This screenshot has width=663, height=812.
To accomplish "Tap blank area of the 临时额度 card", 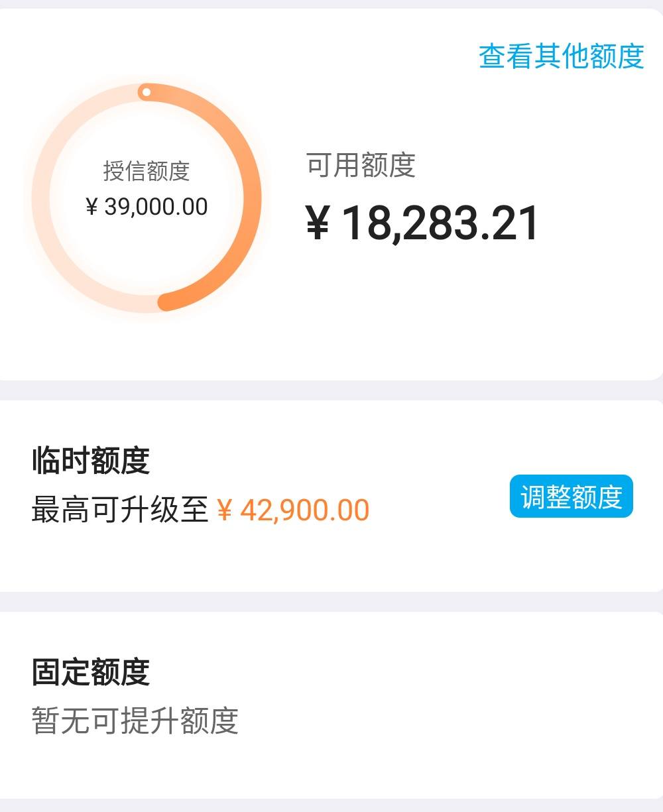I will pyautogui.click(x=431, y=557).
